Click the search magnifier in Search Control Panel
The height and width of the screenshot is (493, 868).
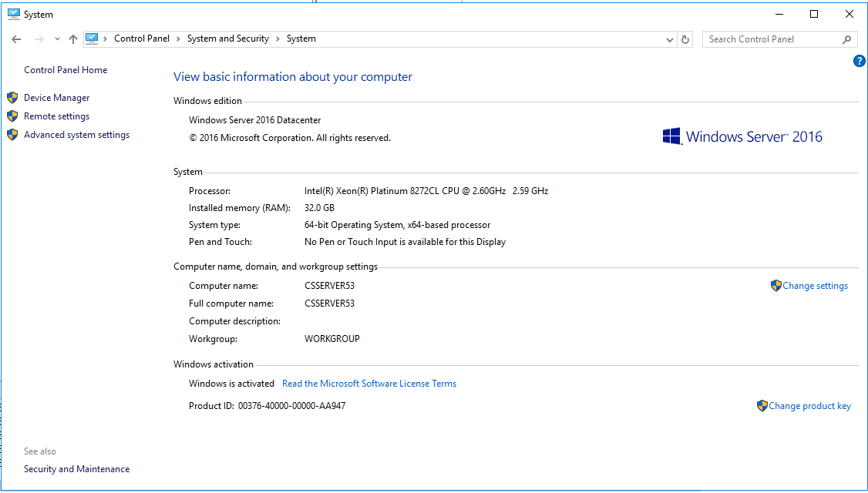click(846, 39)
